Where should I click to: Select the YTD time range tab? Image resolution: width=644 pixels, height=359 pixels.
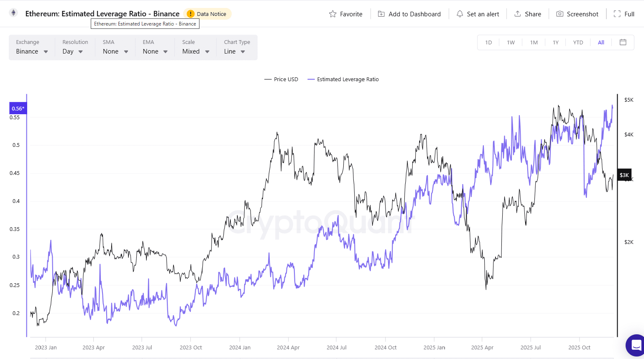578,42
